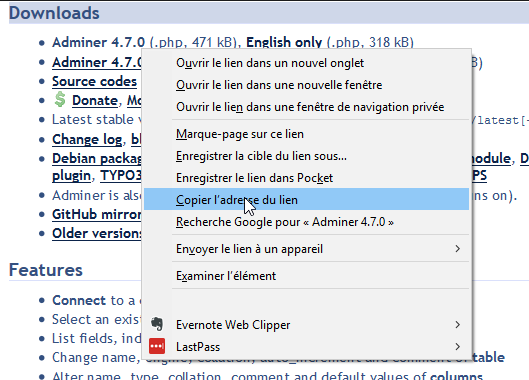The width and height of the screenshot is (529, 380).
Task: Click the Evernote elephant icon
Action: tap(157, 324)
